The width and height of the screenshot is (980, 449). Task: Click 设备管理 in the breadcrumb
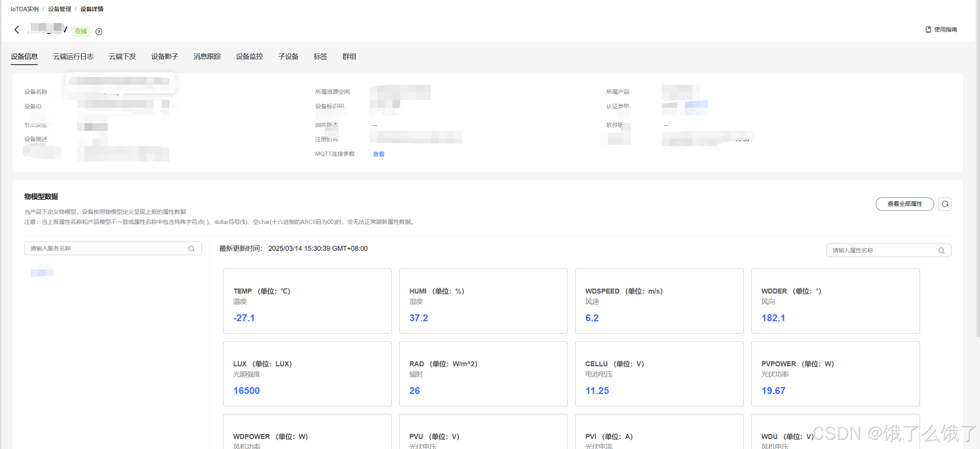click(x=60, y=9)
